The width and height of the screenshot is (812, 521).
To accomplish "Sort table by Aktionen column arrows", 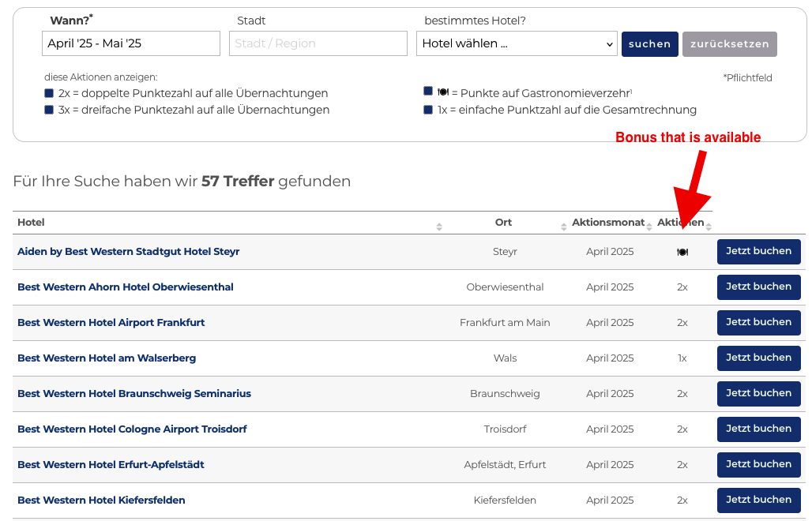I will [709, 227].
